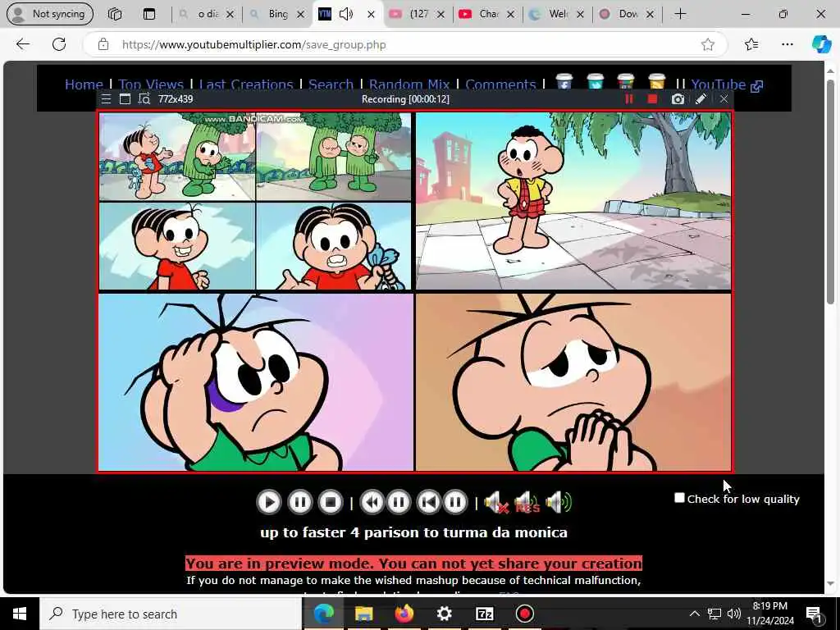Unmute with the green-waves speaker icon
This screenshot has width=840, height=630.
pyautogui.click(x=558, y=503)
